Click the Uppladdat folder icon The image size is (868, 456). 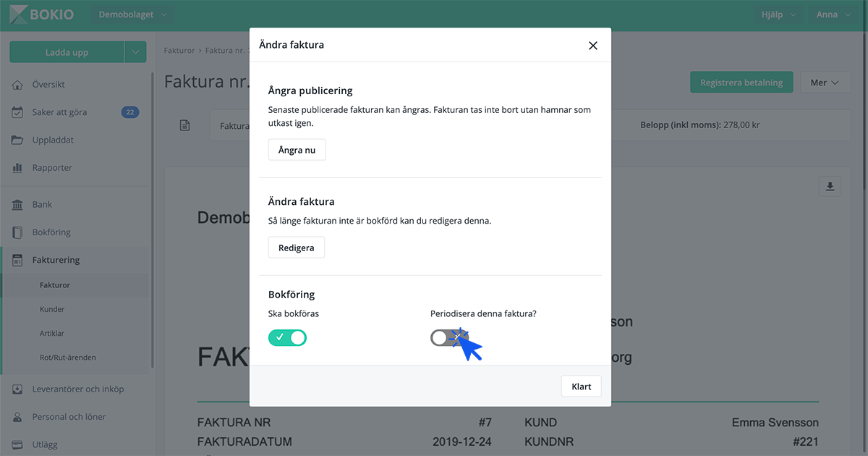coord(18,140)
